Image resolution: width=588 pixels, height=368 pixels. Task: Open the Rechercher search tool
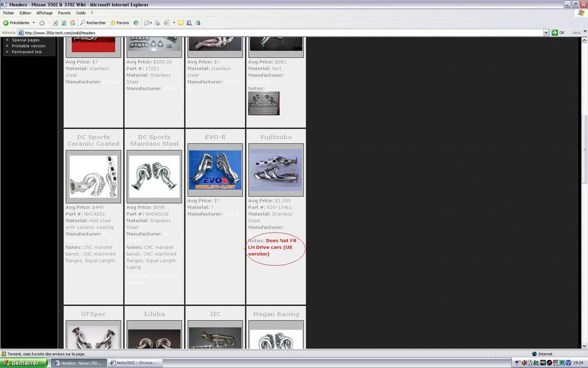point(92,23)
